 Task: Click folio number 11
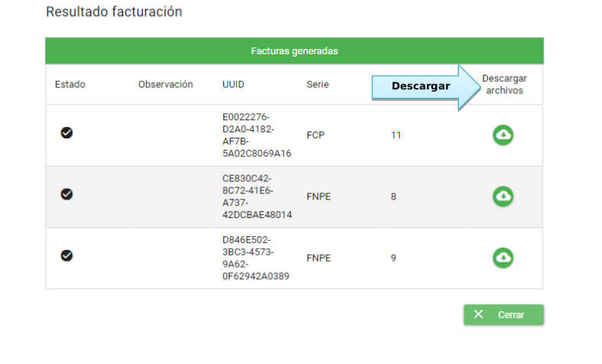coord(395,135)
